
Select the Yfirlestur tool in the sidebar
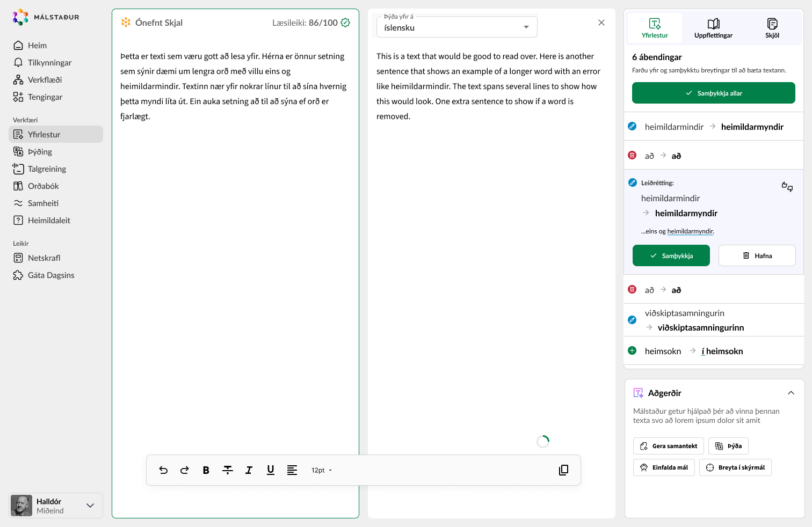pyautogui.click(x=56, y=134)
